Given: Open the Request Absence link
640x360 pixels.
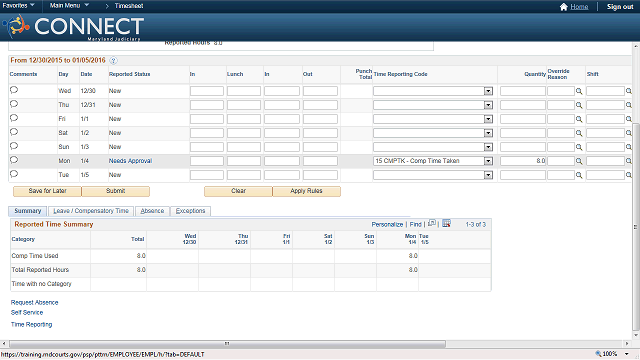Looking at the screenshot, I should pos(35,302).
